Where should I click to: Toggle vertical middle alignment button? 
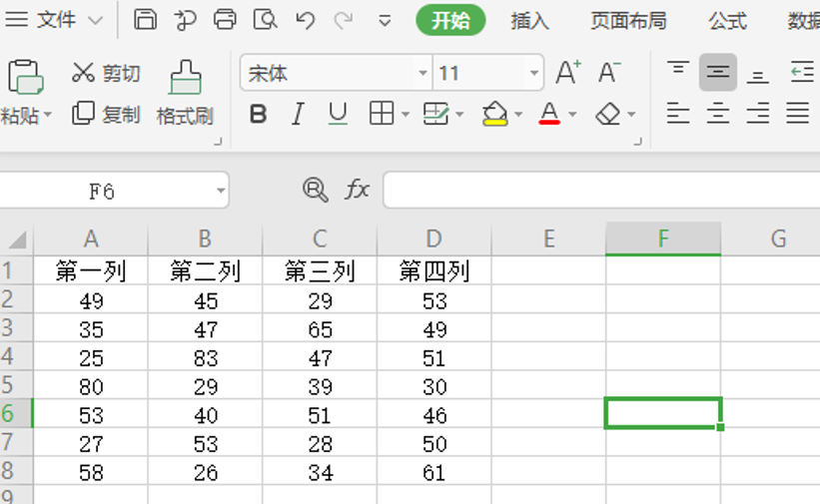(718, 72)
